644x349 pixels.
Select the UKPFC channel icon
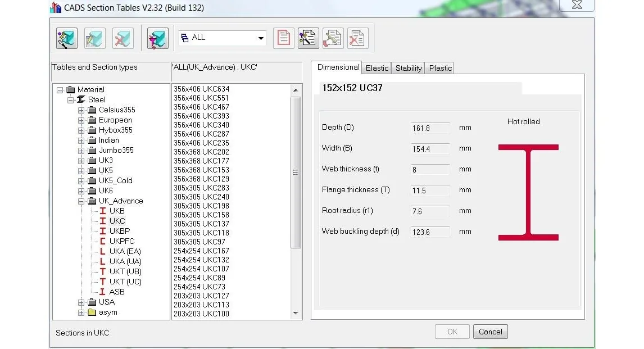pyautogui.click(x=103, y=242)
